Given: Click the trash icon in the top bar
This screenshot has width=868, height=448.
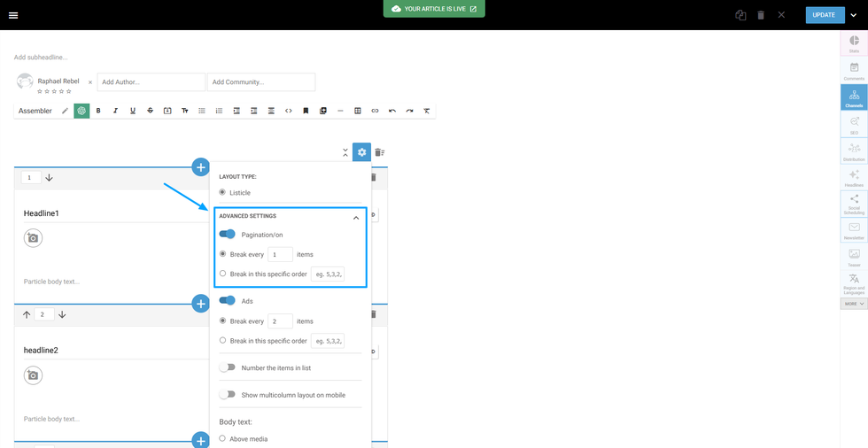Looking at the screenshot, I should coord(761,15).
